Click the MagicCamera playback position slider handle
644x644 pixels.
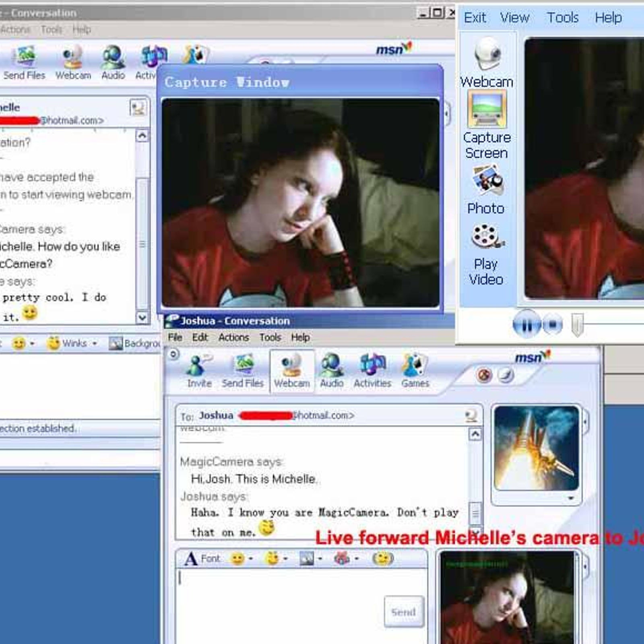[x=577, y=325]
